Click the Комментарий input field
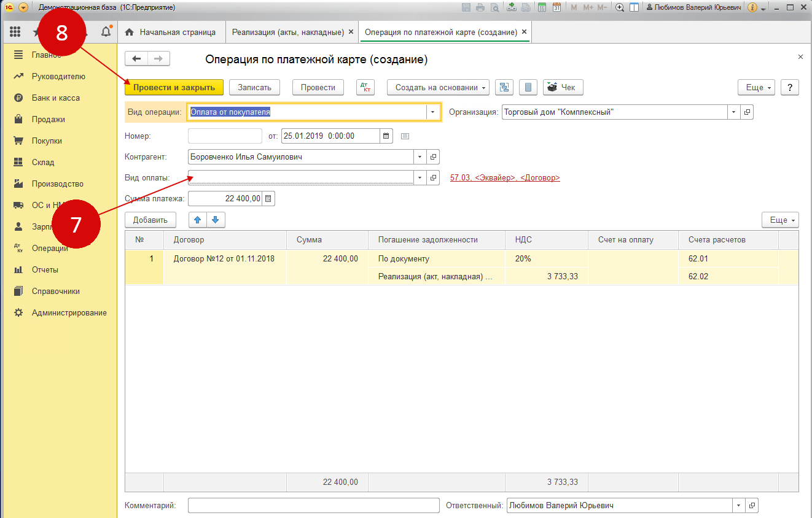812x518 pixels. [x=313, y=506]
